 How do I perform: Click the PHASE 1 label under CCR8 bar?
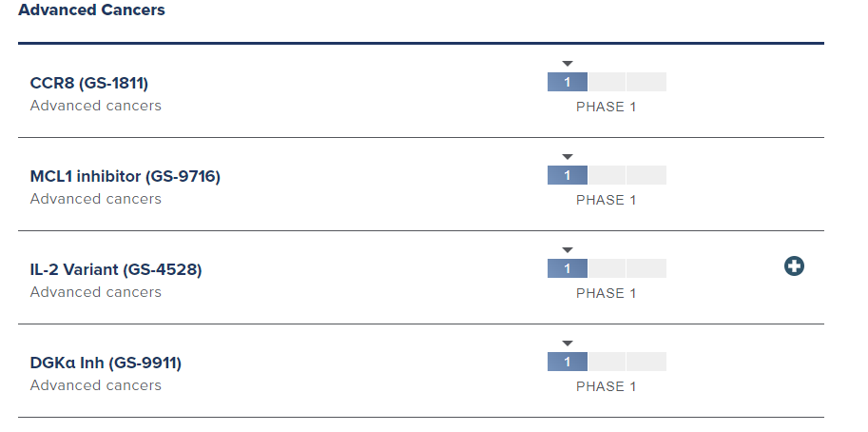607,107
